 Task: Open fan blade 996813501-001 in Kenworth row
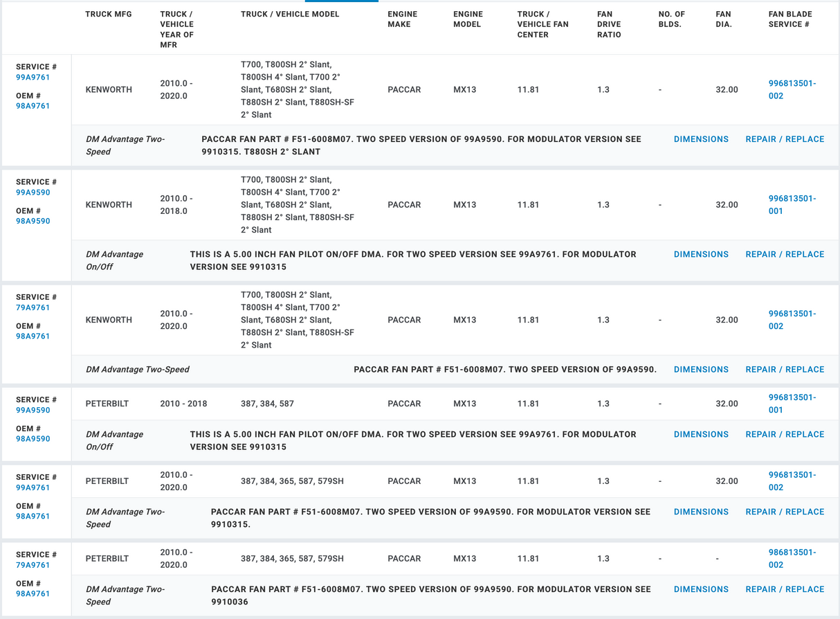click(x=792, y=205)
